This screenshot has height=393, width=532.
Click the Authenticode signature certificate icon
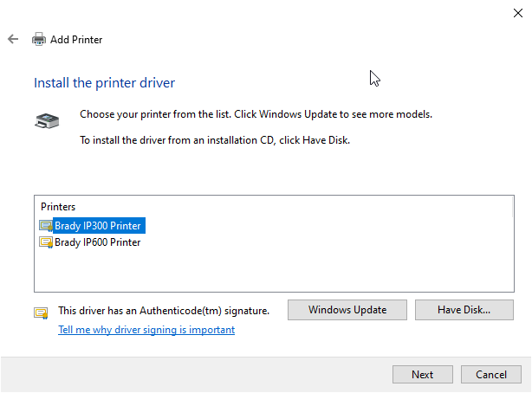point(41,312)
